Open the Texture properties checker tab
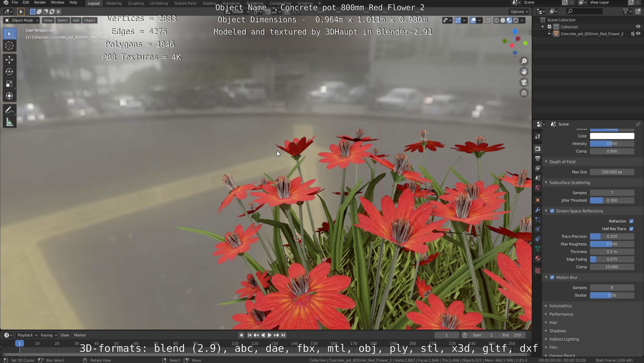 coord(538,271)
